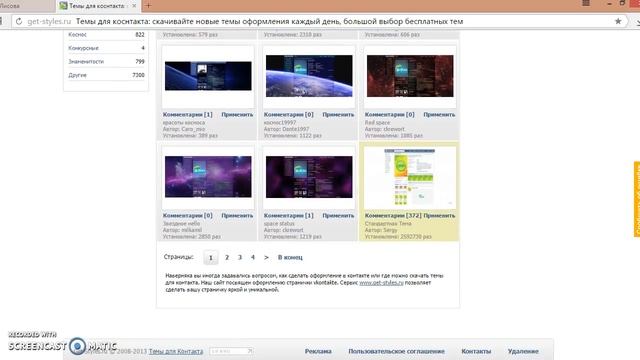The image size is (640, 360).
Task: Apply the space status theme
Action: [x=338, y=216]
